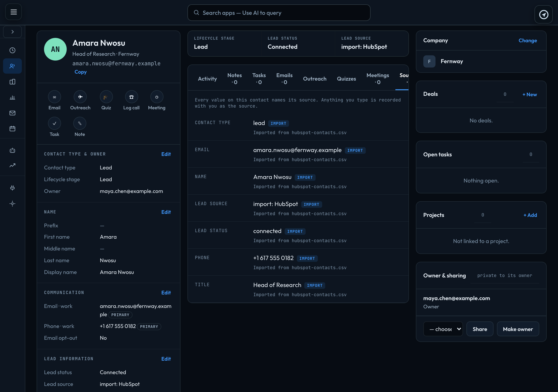This screenshot has height=392, width=558.
Task: Click the Quiz graduation cap icon
Action: [106, 97]
